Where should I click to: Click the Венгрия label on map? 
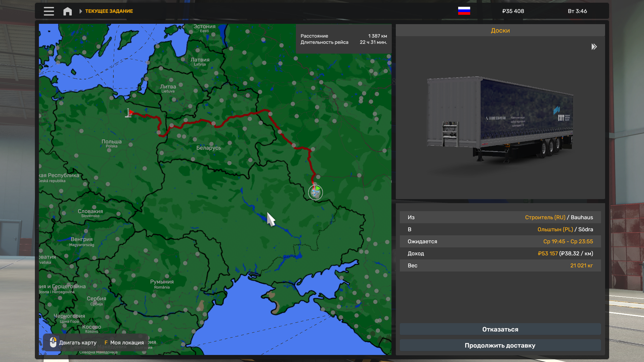[x=82, y=239]
